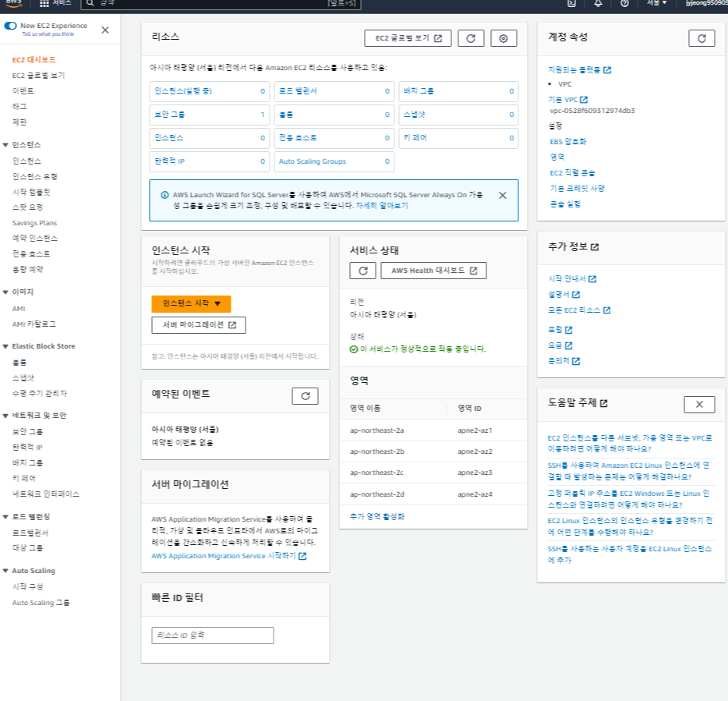Close the 도움말 주제 panel

(699, 405)
